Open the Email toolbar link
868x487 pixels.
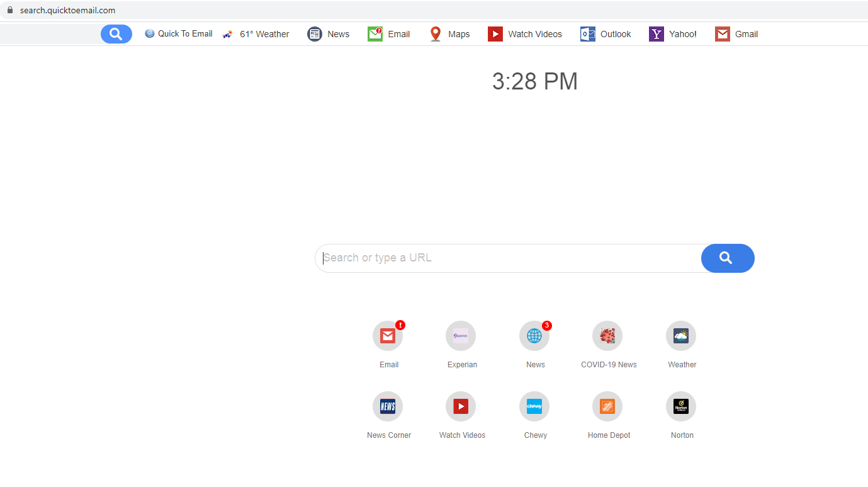click(x=399, y=34)
